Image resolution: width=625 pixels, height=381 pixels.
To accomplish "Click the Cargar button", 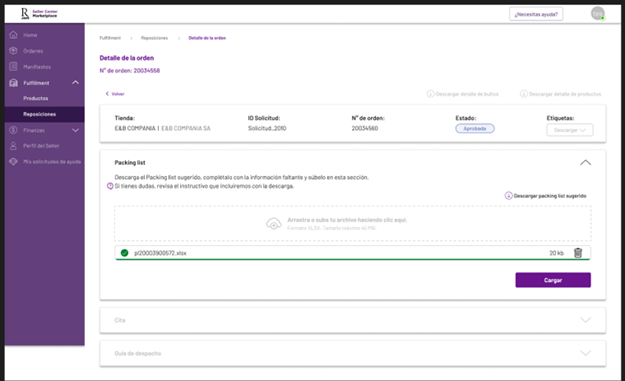I will tap(553, 280).
